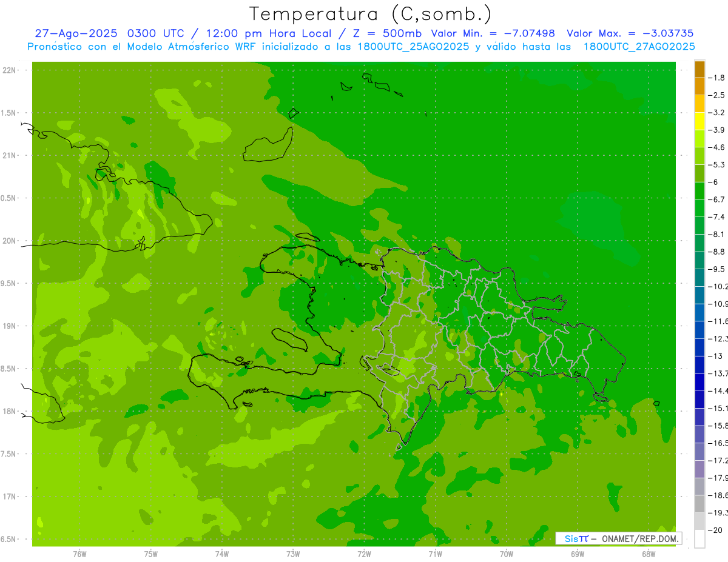Click the '-7.4' colorbar value

pos(717,217)
